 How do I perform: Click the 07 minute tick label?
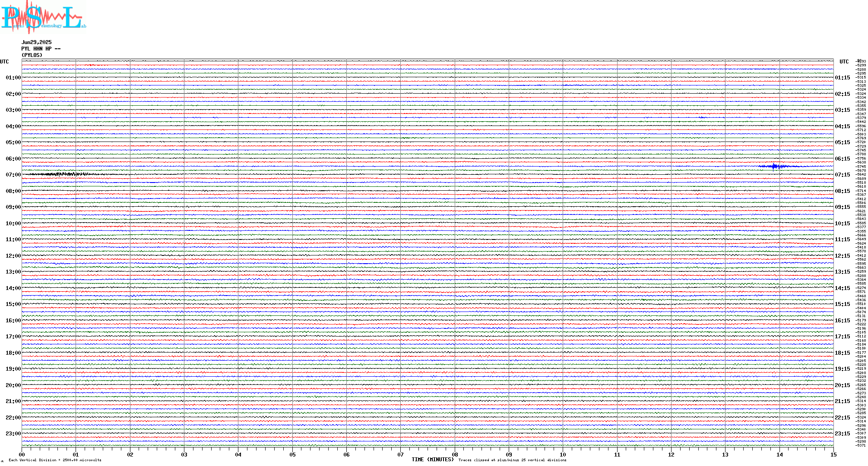[x=401, y=454]
